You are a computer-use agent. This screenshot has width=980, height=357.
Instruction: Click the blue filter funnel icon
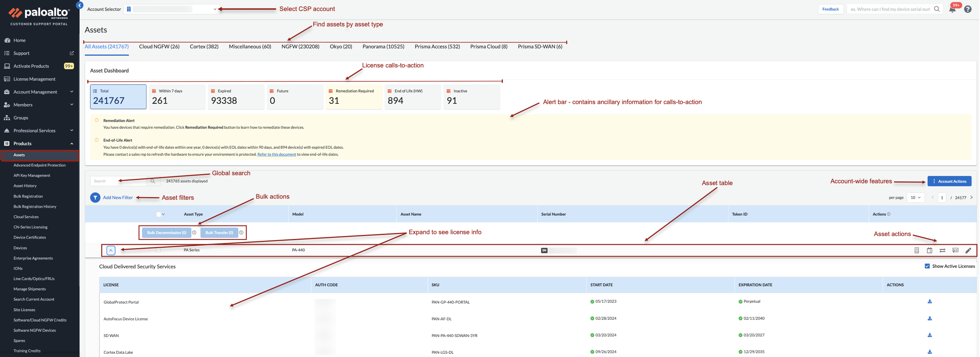95,198
